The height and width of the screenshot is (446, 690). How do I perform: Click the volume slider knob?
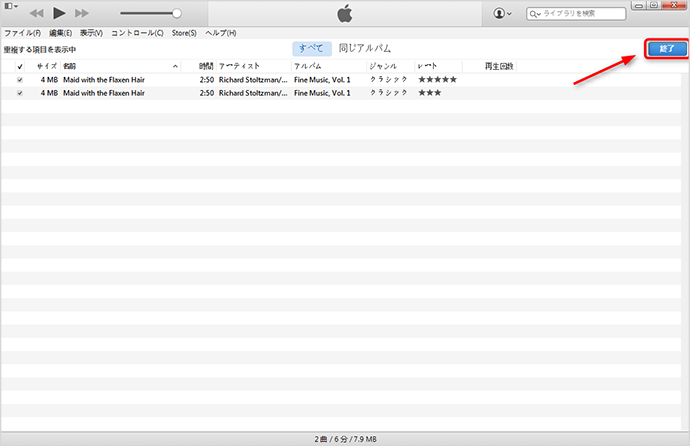click(x=176, y=14)
